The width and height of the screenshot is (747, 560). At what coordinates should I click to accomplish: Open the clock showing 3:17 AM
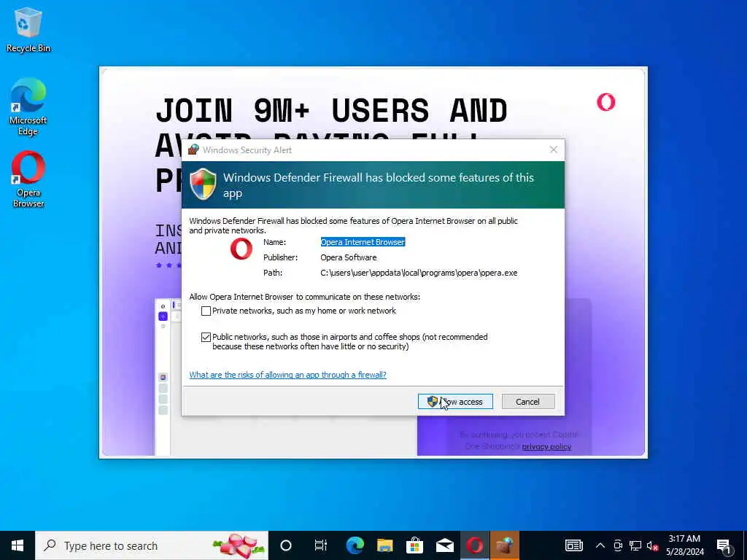684,545
